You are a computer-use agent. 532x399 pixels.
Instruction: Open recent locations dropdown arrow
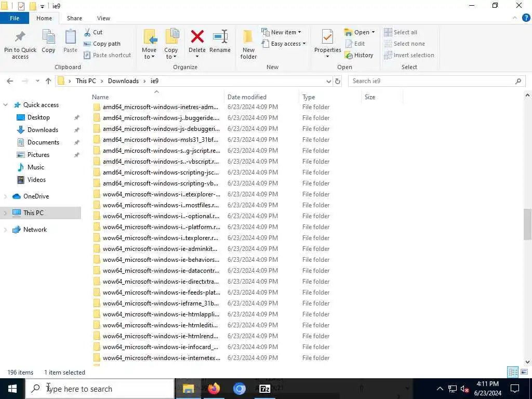pyautogui.click(x=37, y=81)
